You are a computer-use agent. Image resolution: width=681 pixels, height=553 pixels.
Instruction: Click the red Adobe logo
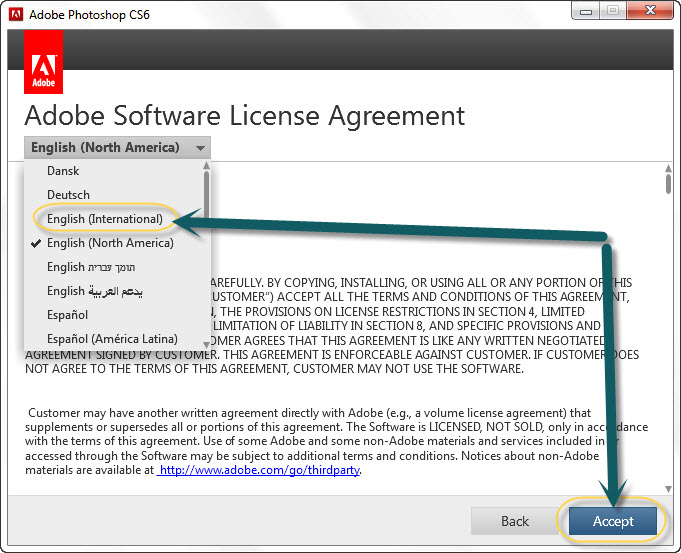43,62
